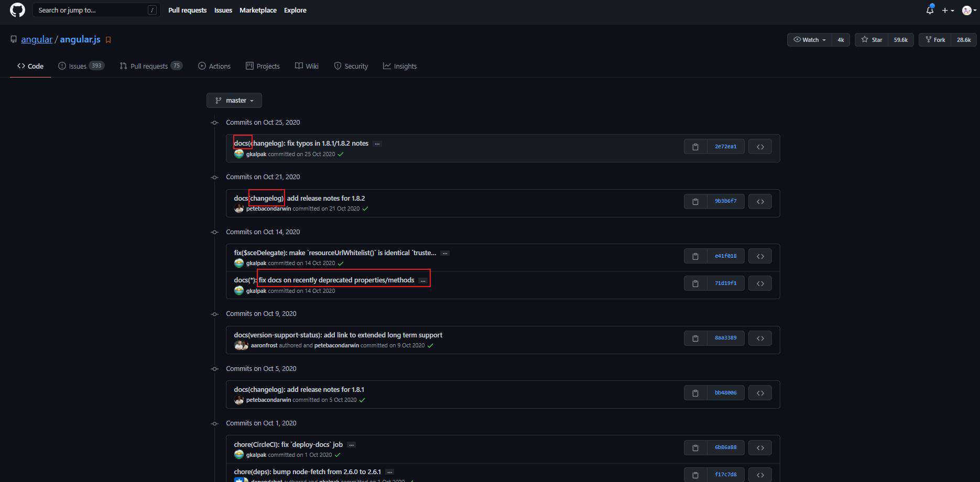View status check on 9 Oct 2020 commit
The height and width of the screenshot is (482, 980).
tap(430, 345)
